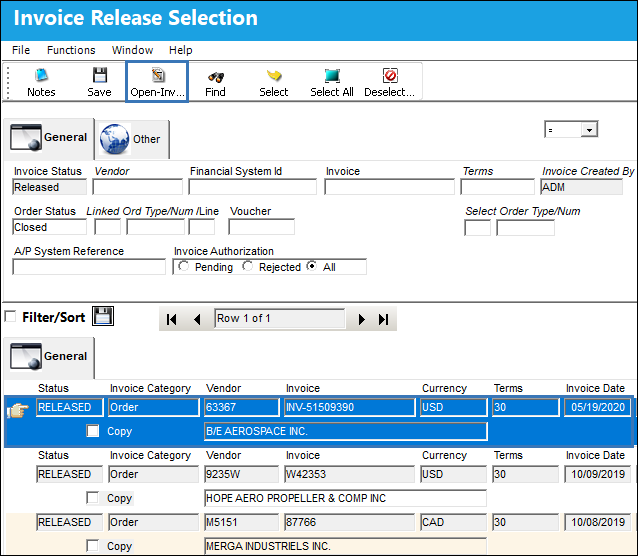This screenshot has height=556, width=638.
Task: Click the Order Status field showing Closed
Action: [x=50, y=227]
